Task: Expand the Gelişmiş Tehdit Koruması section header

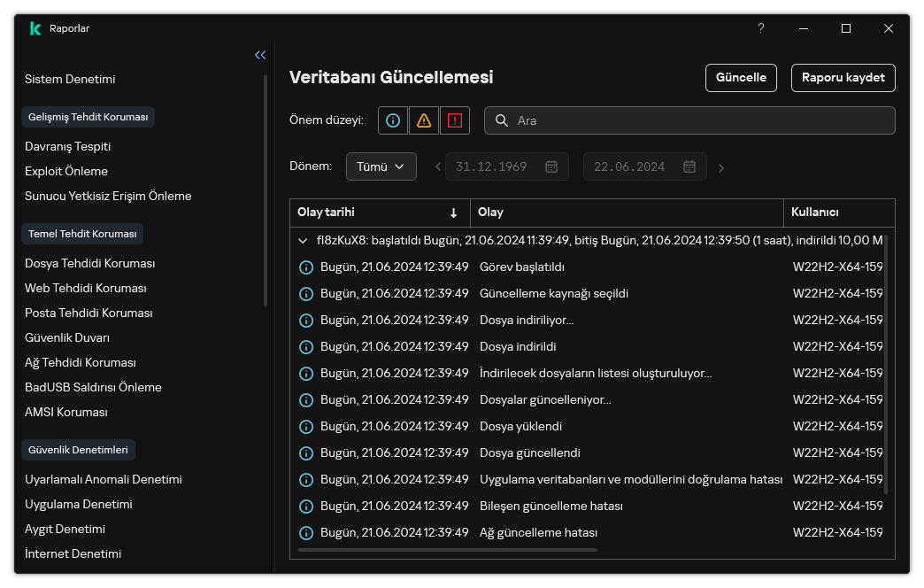Action: pos(88,117)
